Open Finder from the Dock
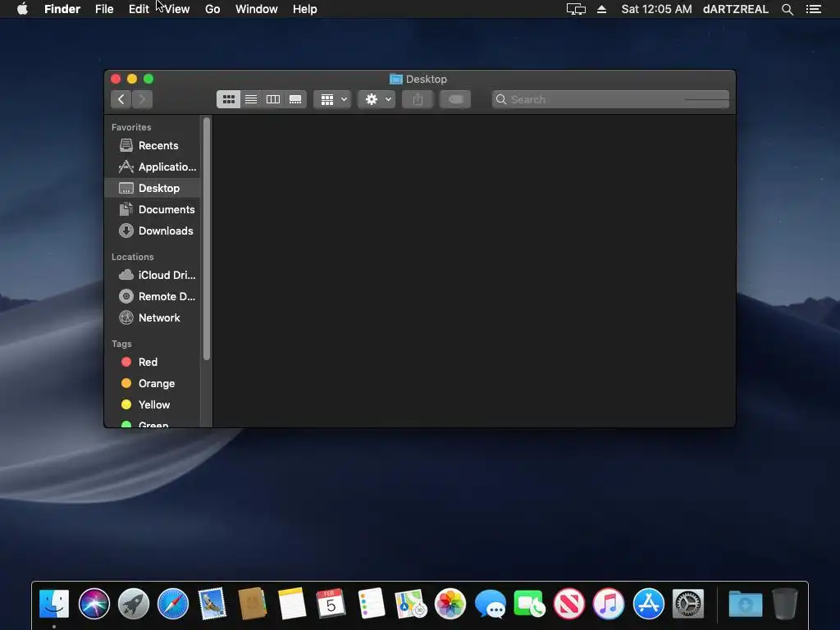The width and height of the screenshot is (840, 630). 54,604
